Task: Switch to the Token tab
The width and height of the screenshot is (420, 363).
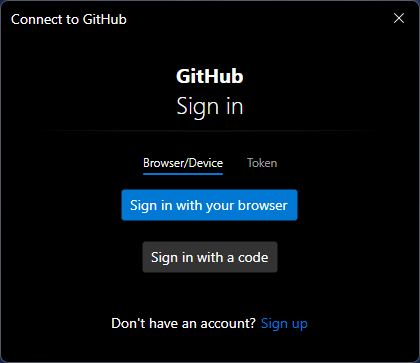Action: click(262, 163)
